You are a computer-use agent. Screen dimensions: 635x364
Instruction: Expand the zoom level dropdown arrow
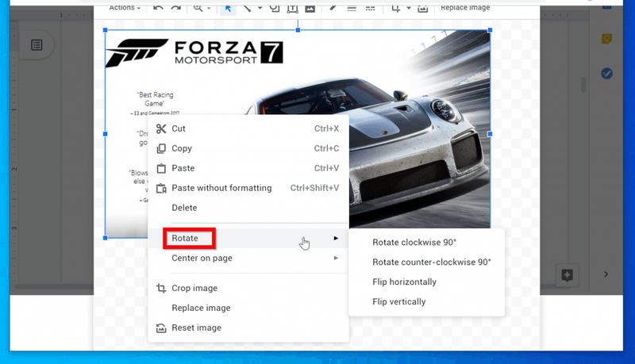209,8
